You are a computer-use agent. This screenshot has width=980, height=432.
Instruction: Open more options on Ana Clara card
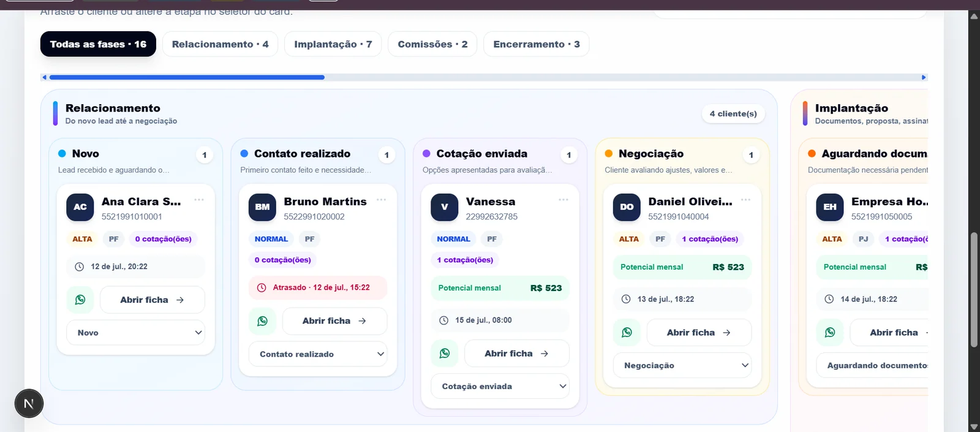pos(199,200)
